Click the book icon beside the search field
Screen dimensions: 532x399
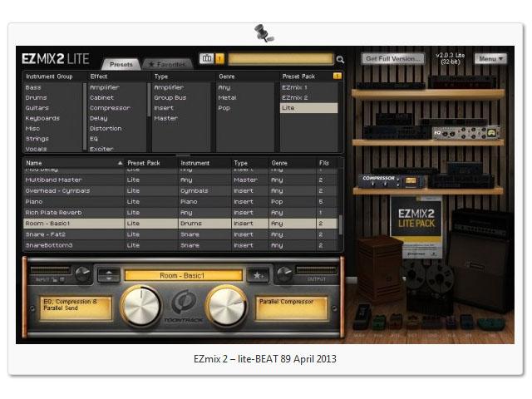point(207,59)
